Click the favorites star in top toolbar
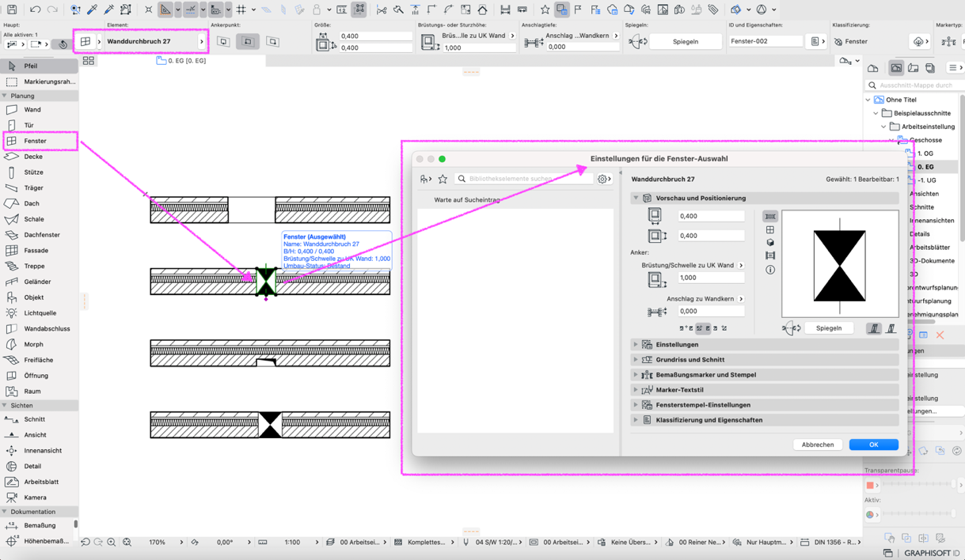This screenshot has height=560, width=965. (545, 9)
